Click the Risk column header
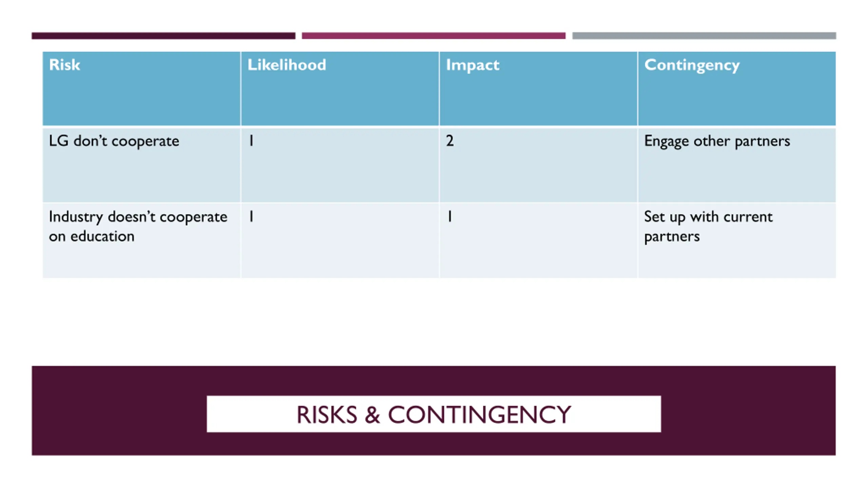The height and width of the screenshot is (488, 868). coord(141,89)
